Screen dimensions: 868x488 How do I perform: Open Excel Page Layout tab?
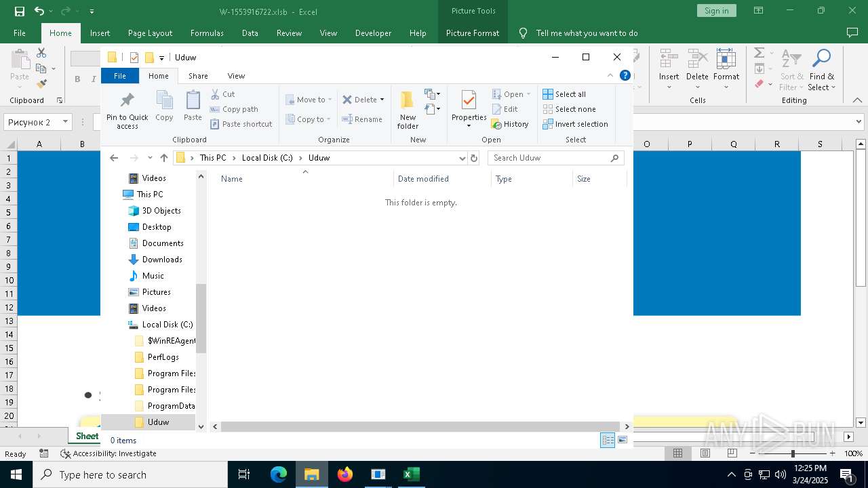pyautogui.click(x=150, y=33)
